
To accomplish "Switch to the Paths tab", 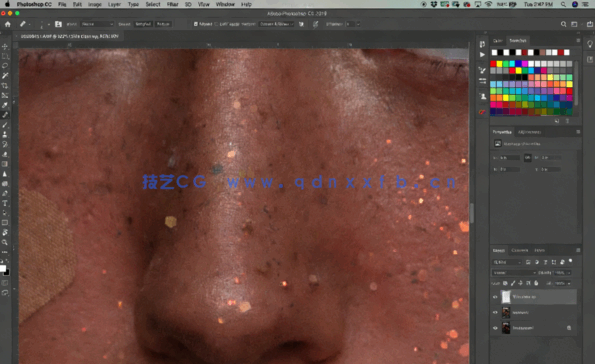I will click(x=540, y=250).
